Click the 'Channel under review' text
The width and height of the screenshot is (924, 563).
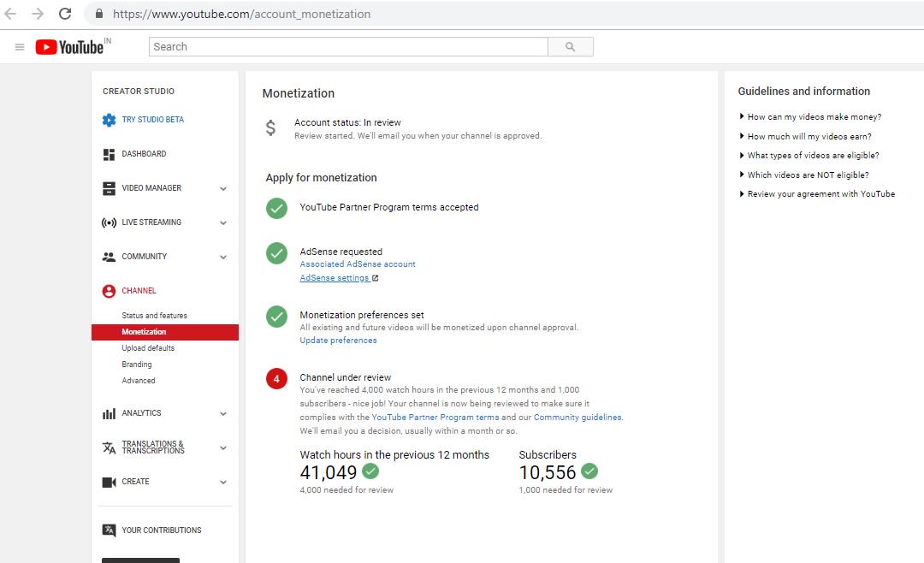346,377
